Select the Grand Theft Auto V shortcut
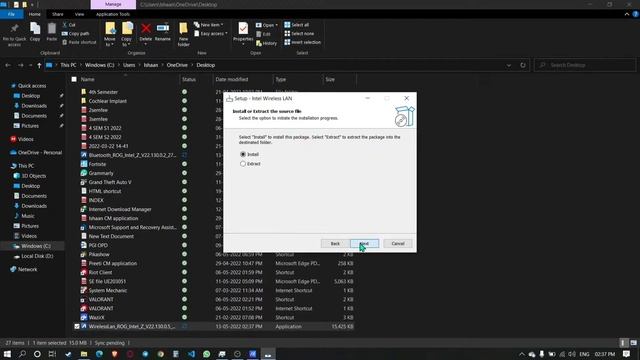Screen dimensions: 640x360 [110, 182]
